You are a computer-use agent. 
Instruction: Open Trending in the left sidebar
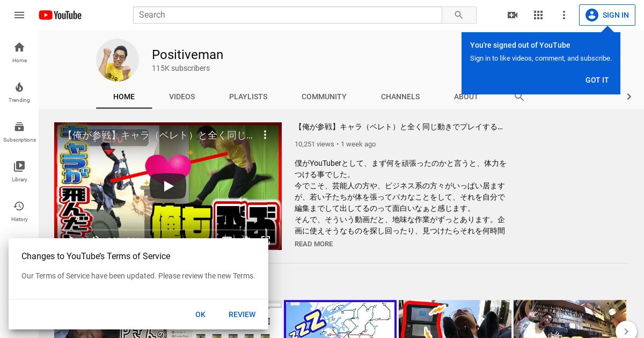click(19, 92)
